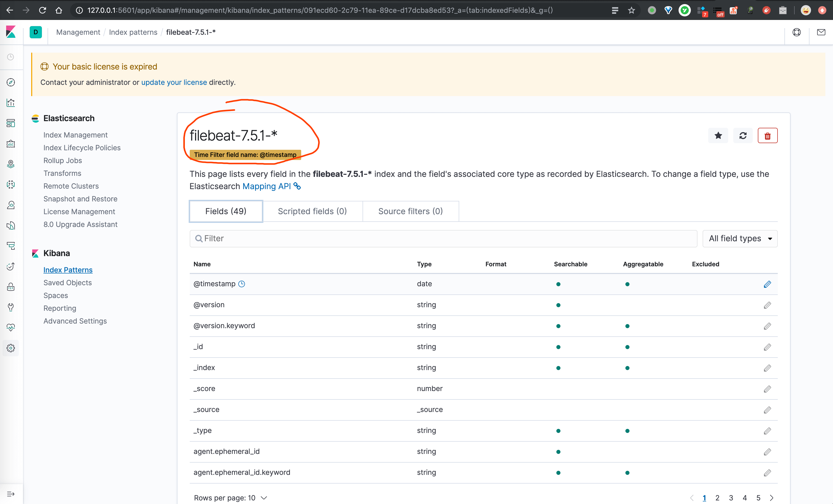
Task: Open the Rows per page dropdown
Action: (x=230, y=498)
